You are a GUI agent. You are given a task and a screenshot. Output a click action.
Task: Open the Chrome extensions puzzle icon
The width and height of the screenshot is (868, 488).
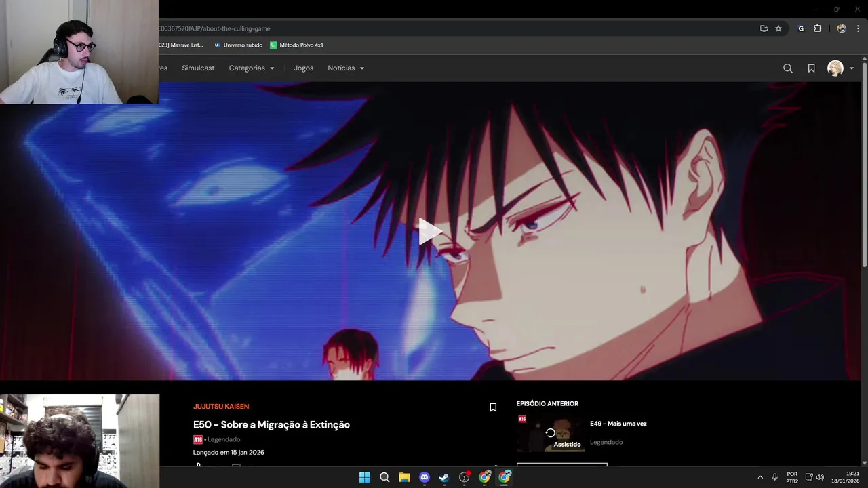click(817, 28)
